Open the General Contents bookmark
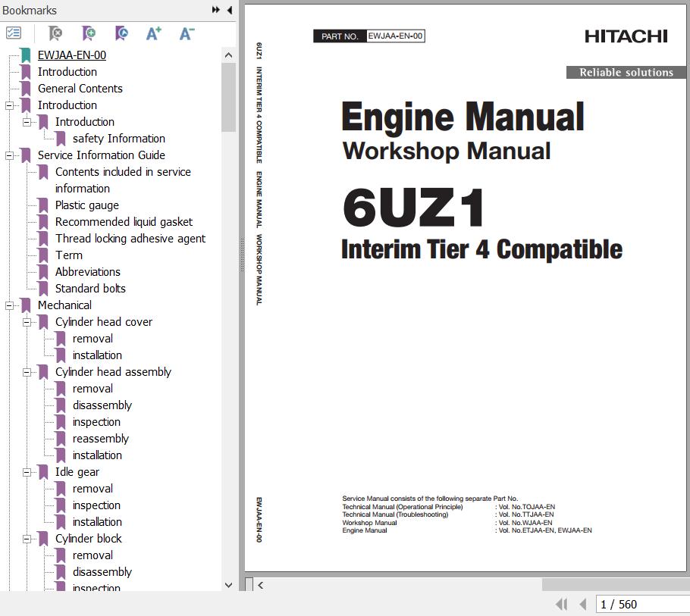Viewport: 690px width, 616px height. click(80, 89)
